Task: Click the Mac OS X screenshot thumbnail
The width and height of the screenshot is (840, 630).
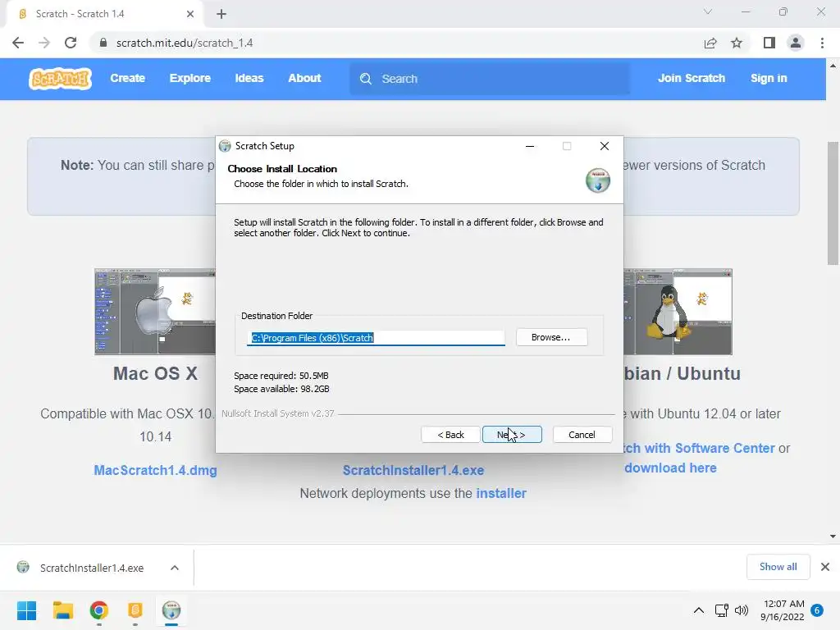Action: point(155,312)
